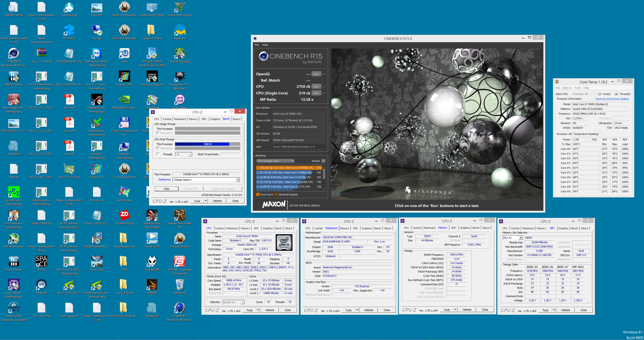Expand the Details arrow in Cinebench Ranking
Screen dimensions: 644x340
[324, 161]
